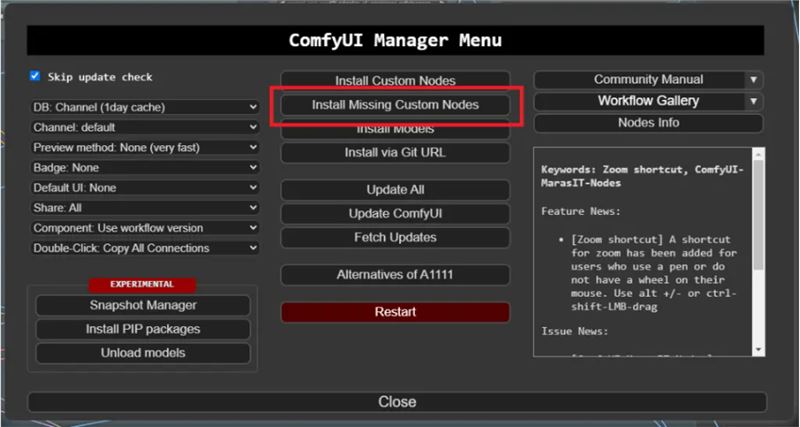Click Install PIP packages
Viewport: 800px width, 427px height.
143,329
